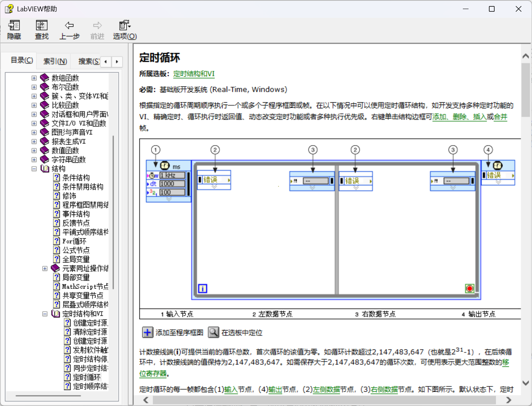Open the 输入 node link
The width and height of the screenshot is (532, 406).
pyautogui.click(x=231, y=389)
